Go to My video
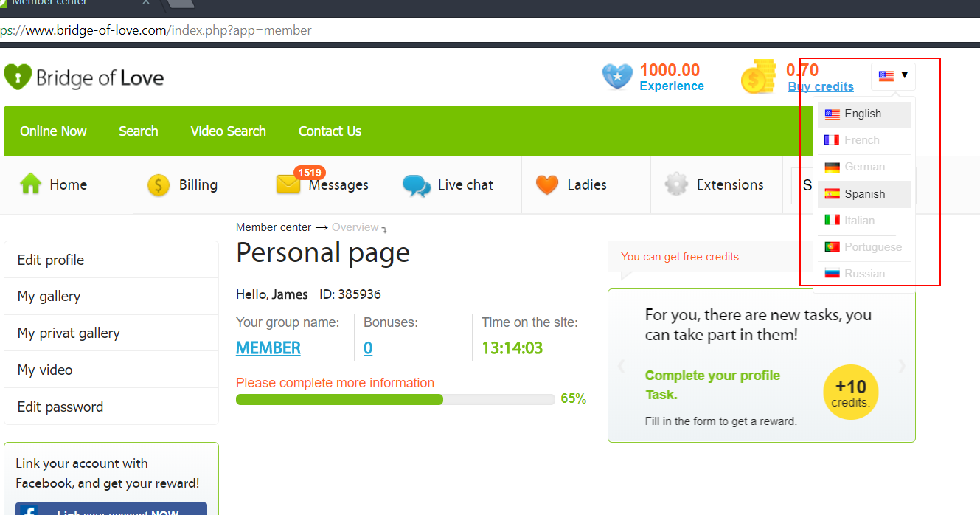Screen dimensions: 980x515 tap(111, 370)
